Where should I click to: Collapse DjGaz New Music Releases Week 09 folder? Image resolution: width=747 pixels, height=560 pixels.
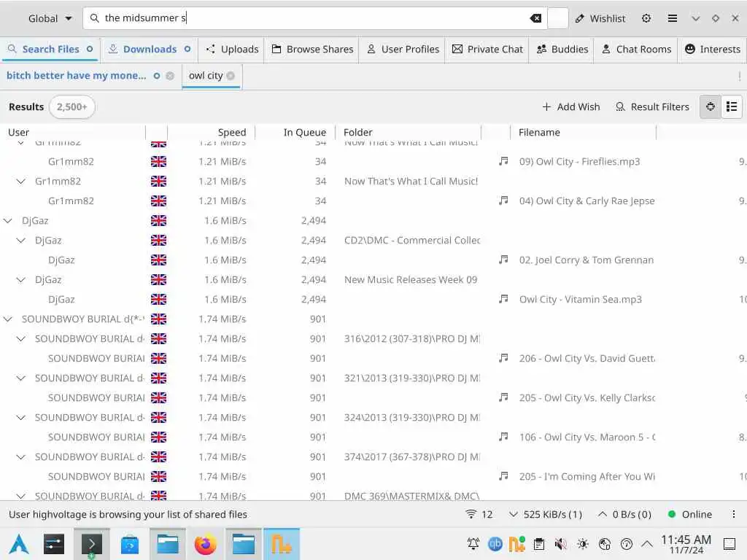[20, 280]
